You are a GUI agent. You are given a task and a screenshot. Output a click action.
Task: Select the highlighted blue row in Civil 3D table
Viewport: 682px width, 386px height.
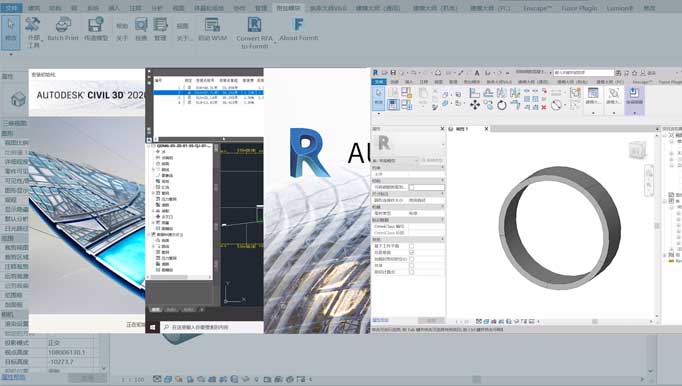click(x=208, y=92)
